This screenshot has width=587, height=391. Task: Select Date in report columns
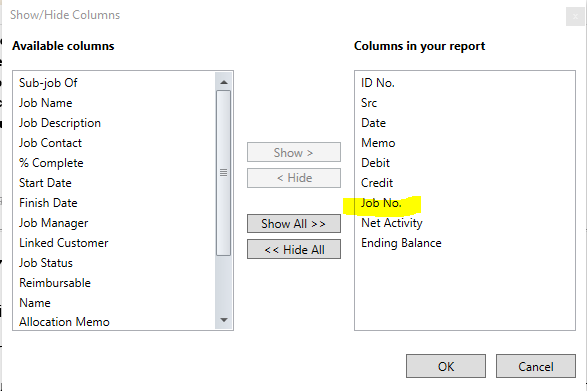[373, 123]
